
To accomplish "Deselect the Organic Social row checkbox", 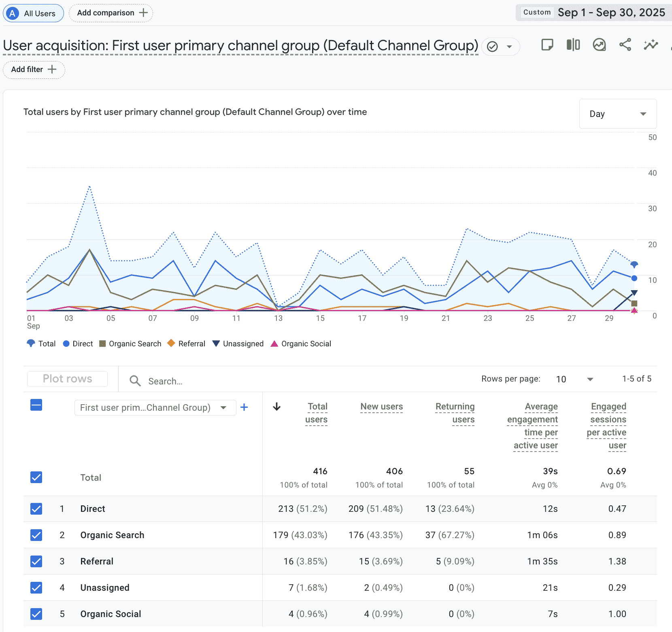I will 36,614.
